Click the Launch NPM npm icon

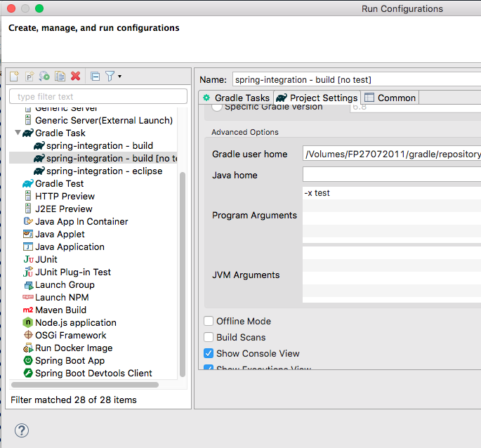point(28,297)
